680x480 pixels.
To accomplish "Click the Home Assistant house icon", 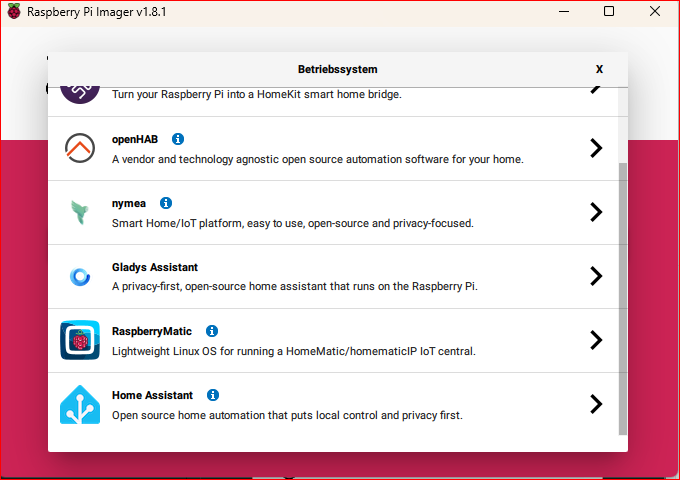I will pyautogui.click(x=80, y=404).
